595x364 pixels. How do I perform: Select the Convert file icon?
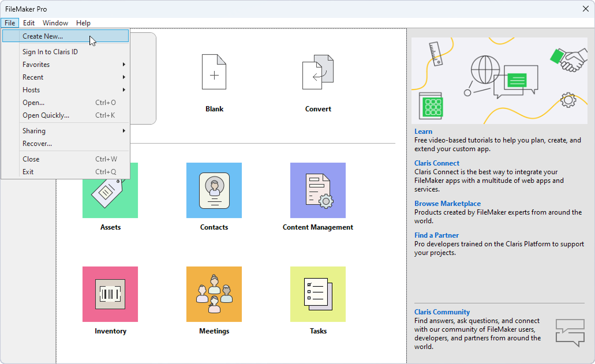(x=318, y=72)
